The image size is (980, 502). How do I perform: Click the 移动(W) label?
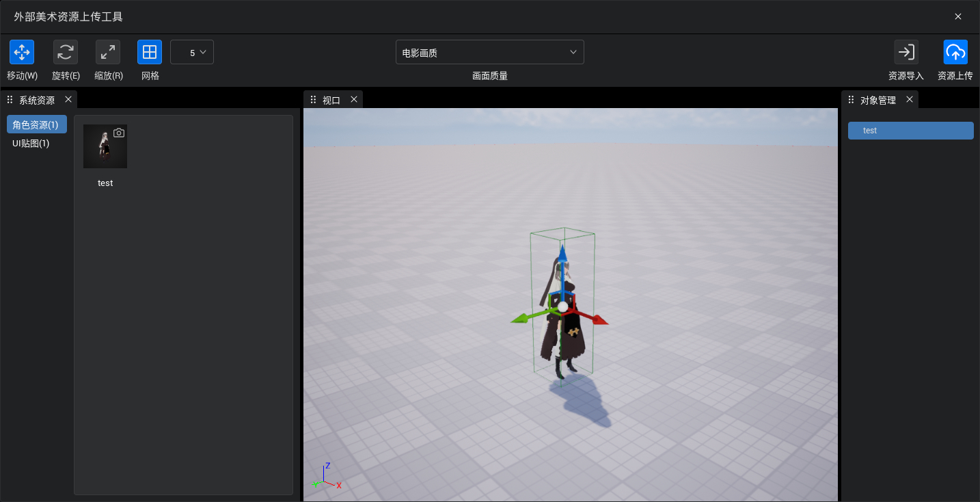pyautogui.click(x=22, y=76)
